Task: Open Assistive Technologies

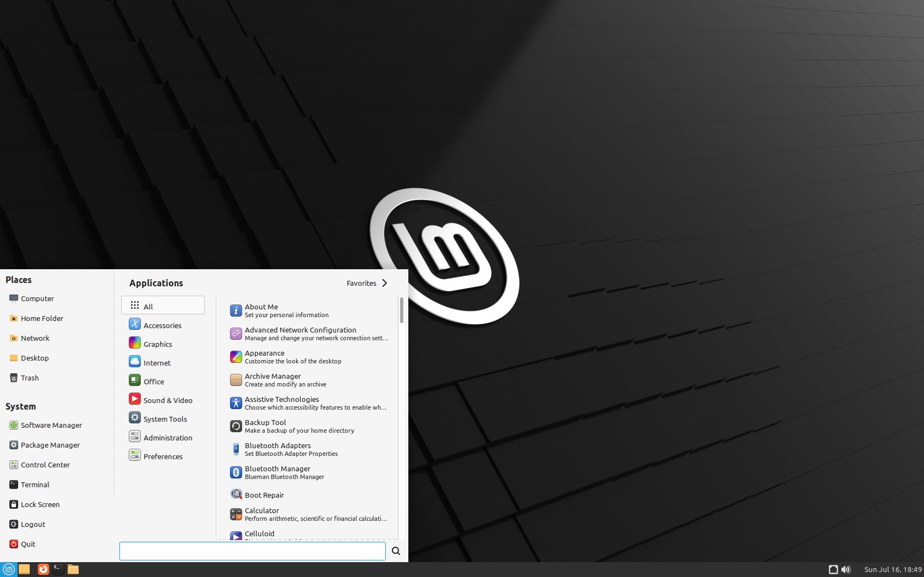Action: pos(309,403)
